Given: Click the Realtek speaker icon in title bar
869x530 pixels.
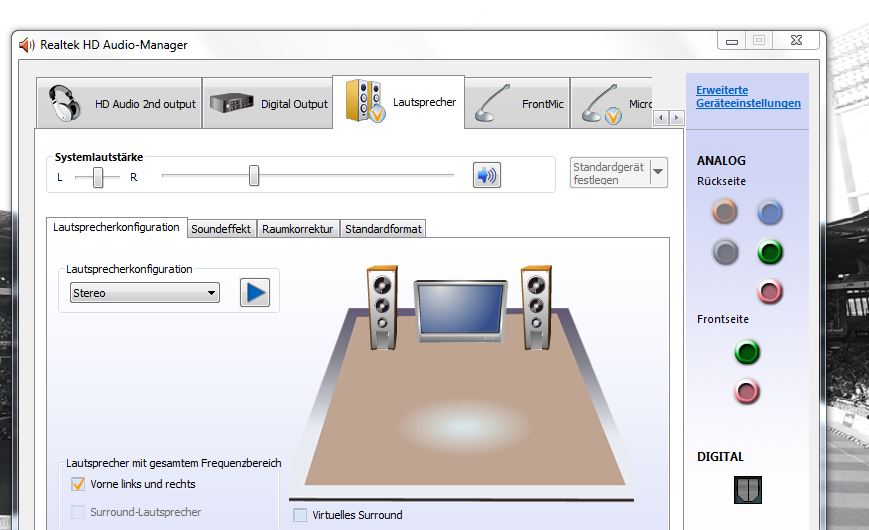Looking at the screenshot, I should (x=27, y=45).
